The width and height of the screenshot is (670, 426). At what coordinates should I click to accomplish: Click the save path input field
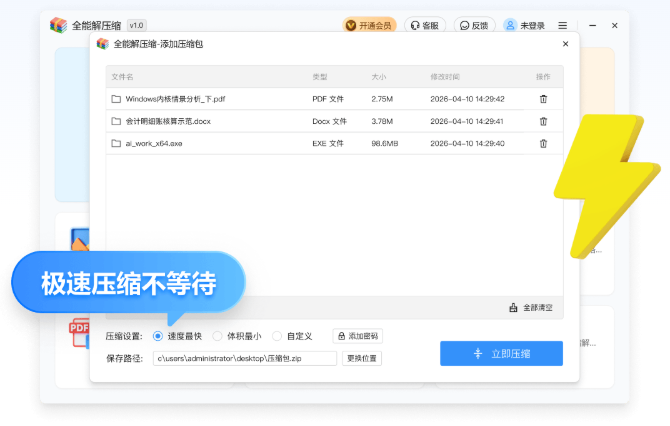point(245,358)
